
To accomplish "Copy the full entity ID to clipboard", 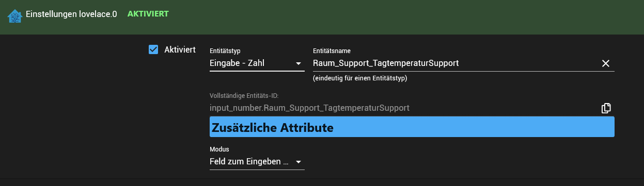I will (x=606, y=108).
